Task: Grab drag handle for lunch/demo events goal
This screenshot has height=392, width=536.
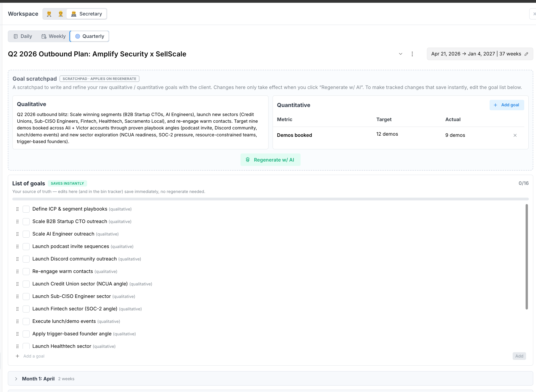Action: [17, 321]
